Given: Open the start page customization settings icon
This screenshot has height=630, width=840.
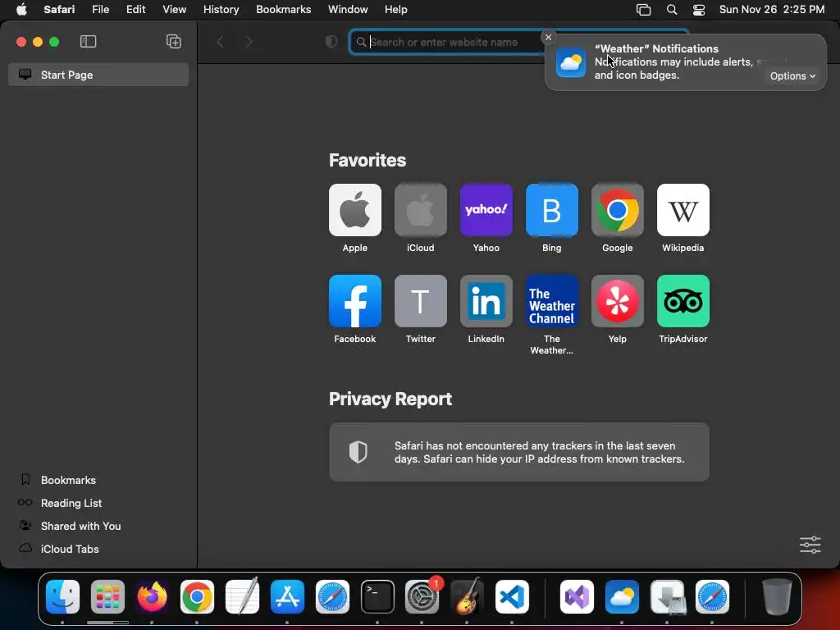Looking at the screenshot, I should click(x=810, y=545).
